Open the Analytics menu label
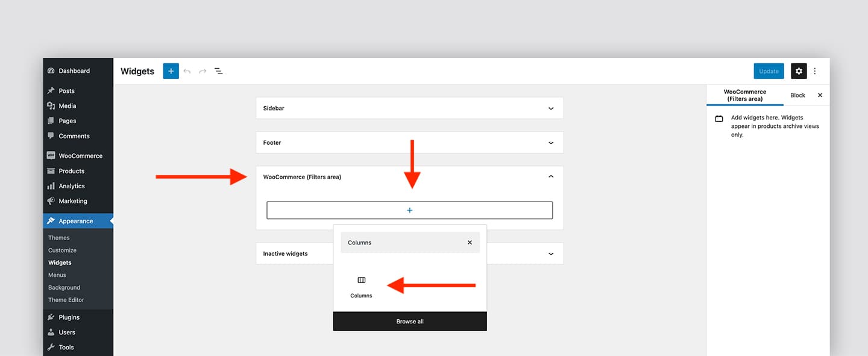Viewport: 868px width, 356px height. (72, 186)
